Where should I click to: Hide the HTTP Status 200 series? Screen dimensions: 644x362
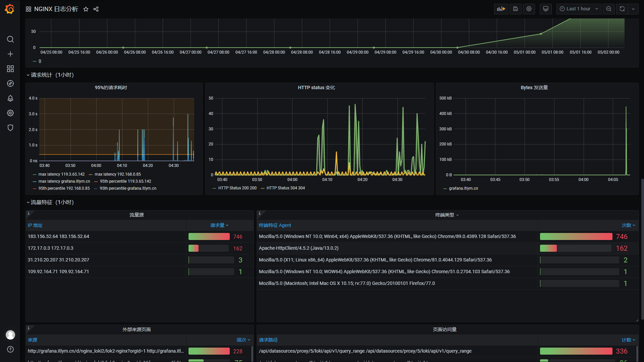[238, 188]
